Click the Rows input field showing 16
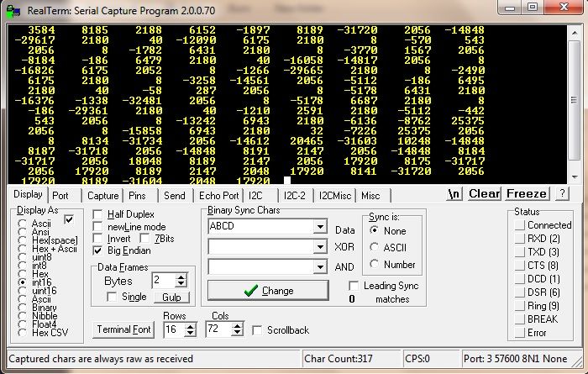 click(x=175, y=329)
